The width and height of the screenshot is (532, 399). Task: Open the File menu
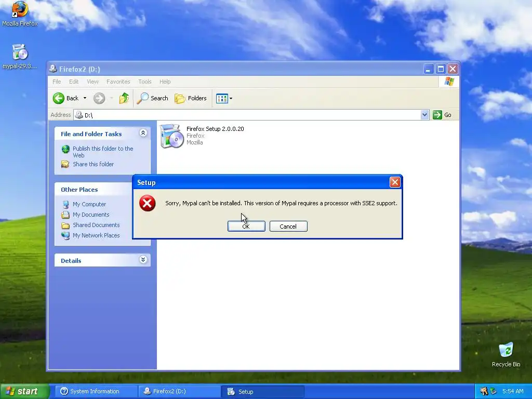pyautogui.click(x=57, y=82)
